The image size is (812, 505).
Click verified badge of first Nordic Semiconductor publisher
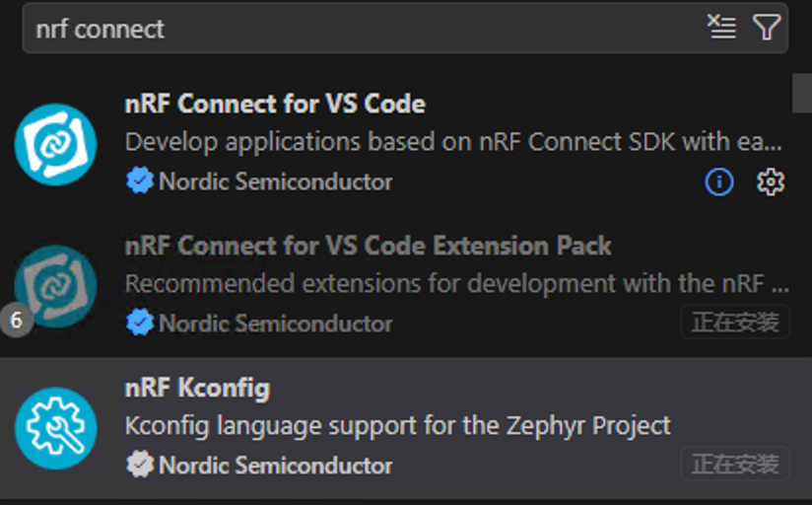tap(140, 181)
